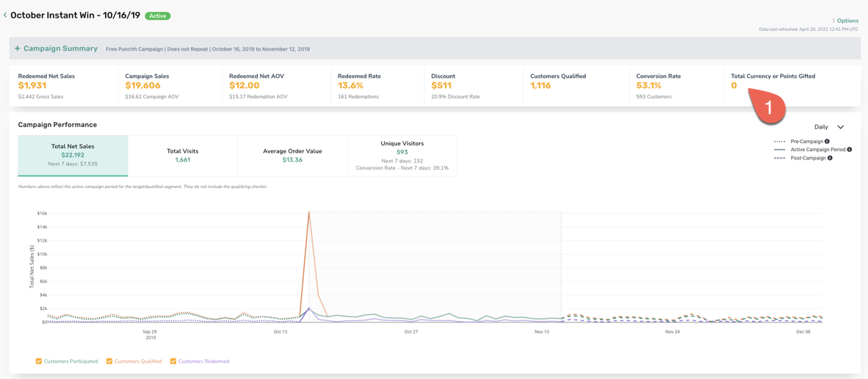This screenshot has height=379, width=868.
Task: Switch to Average Order Value tab
Action: (292, 156)
